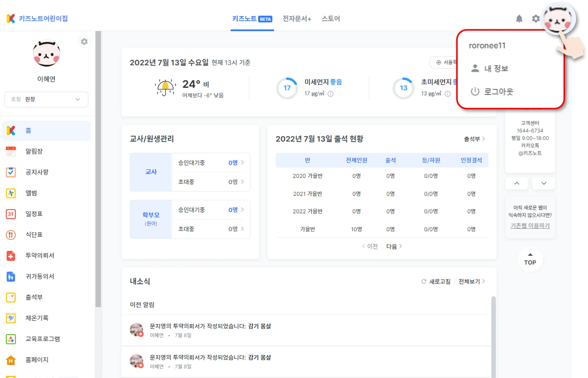Screen dimensions: 588x378
Task: Select 로그아웃 from profile menu
Action: [x=498, y=92]
